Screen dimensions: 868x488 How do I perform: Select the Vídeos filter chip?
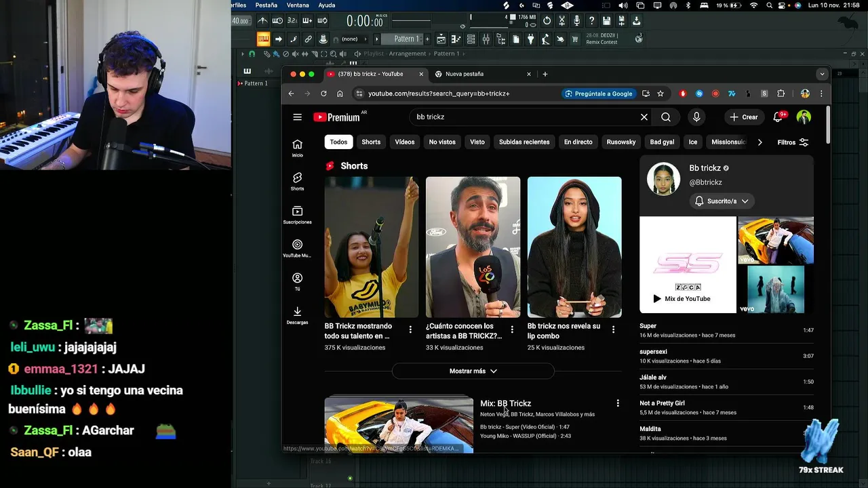pos(405,142)
